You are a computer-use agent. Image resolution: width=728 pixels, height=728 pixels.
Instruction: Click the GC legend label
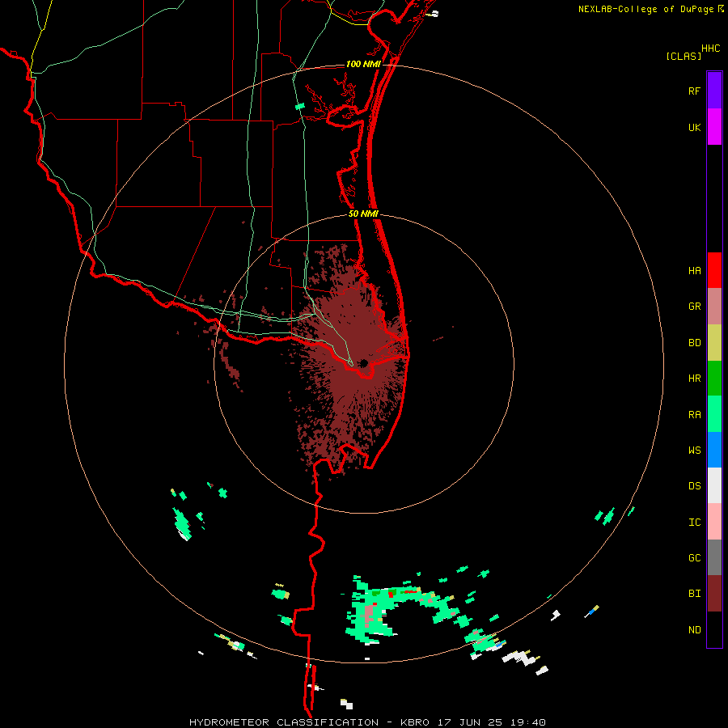[694, 558]
